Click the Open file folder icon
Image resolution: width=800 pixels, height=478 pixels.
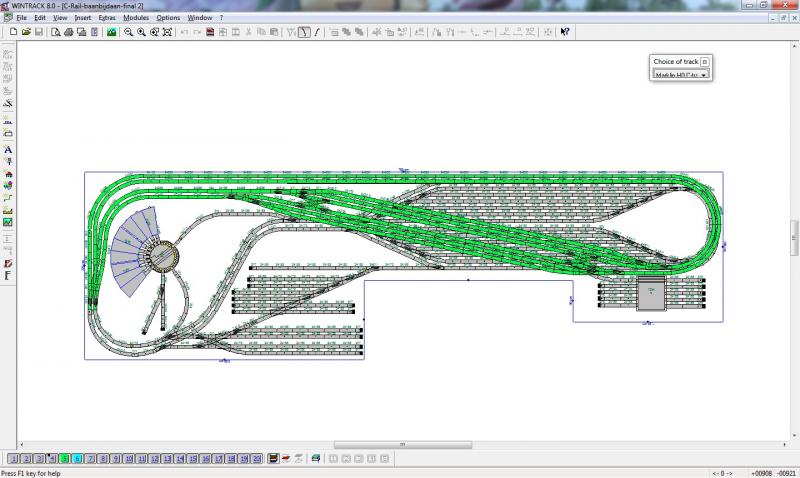pos(26,32)
